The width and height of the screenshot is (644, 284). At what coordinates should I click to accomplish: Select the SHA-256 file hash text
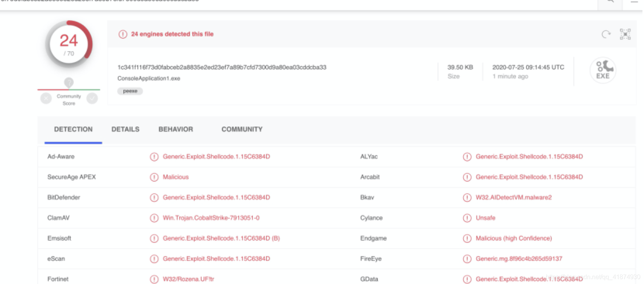pyautogui.click(x=222, y=67)
